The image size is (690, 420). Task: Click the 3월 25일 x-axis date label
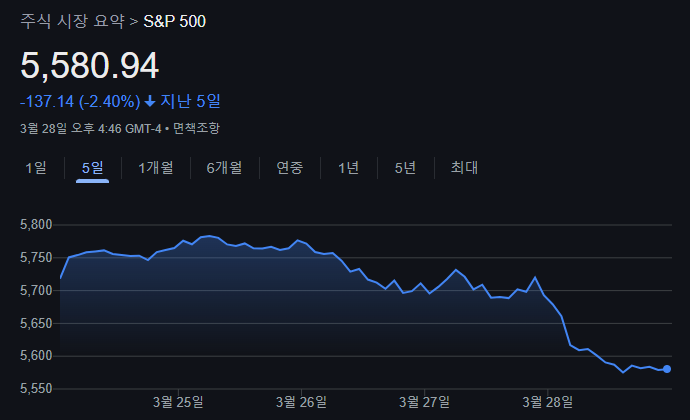[178, 402]
